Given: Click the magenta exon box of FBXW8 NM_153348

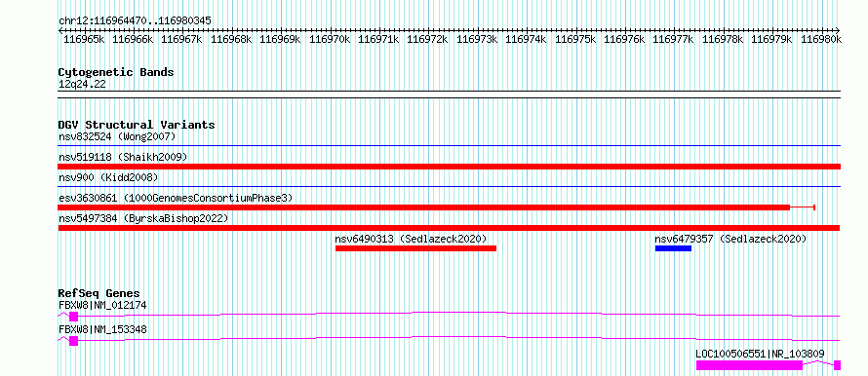Looking at the screenshot, I should 73,341.
